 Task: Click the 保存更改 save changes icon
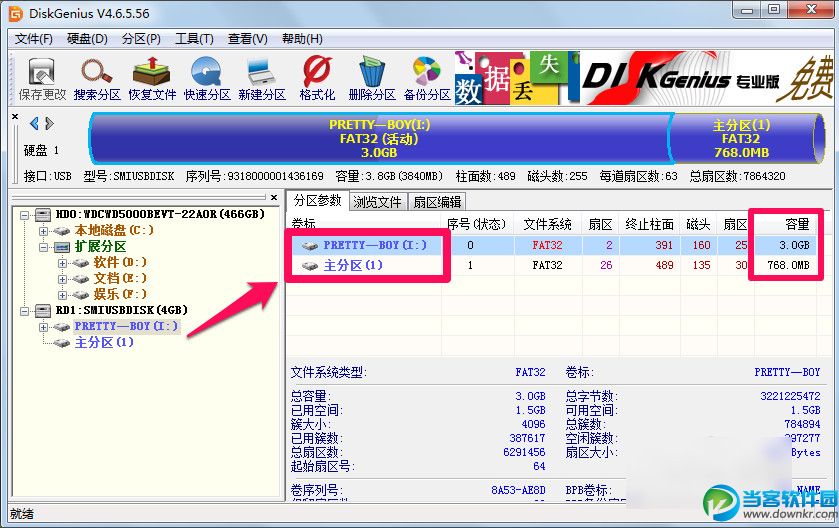coord(42,79)
